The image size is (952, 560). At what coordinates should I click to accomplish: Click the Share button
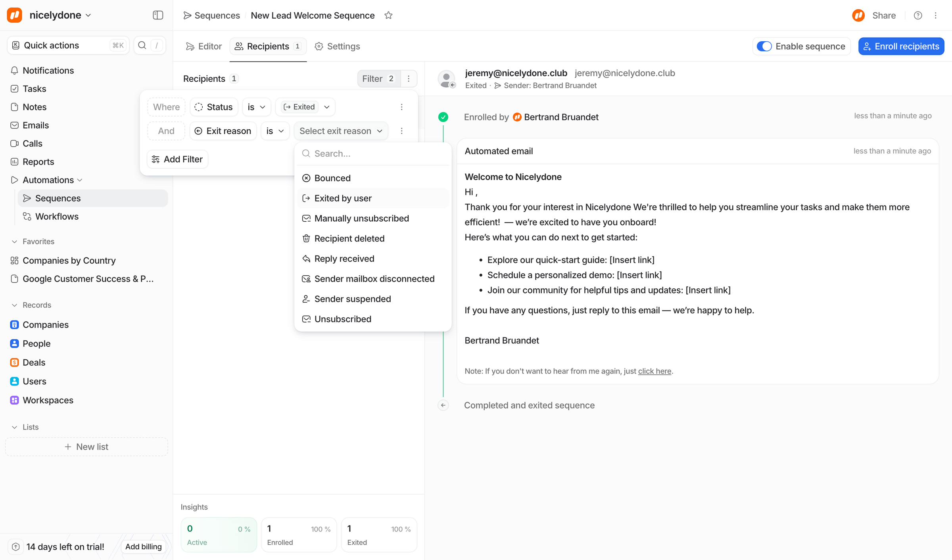[x=884, y=15]
